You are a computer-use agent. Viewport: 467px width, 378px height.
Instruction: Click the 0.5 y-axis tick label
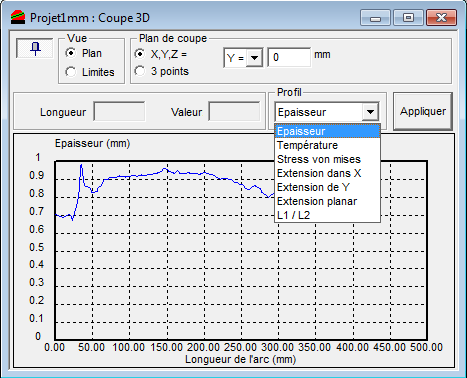36,247
